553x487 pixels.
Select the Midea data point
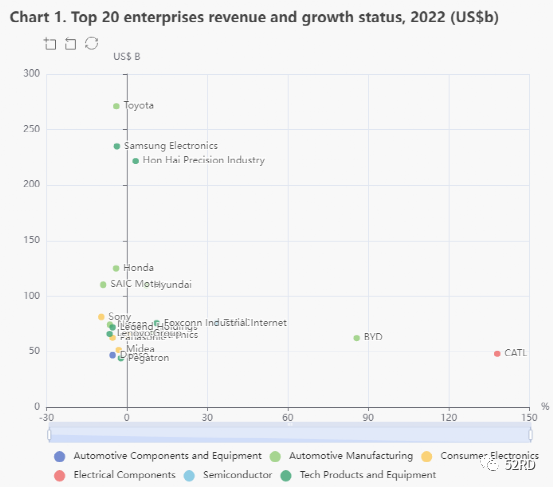click(x=119, y=350)
